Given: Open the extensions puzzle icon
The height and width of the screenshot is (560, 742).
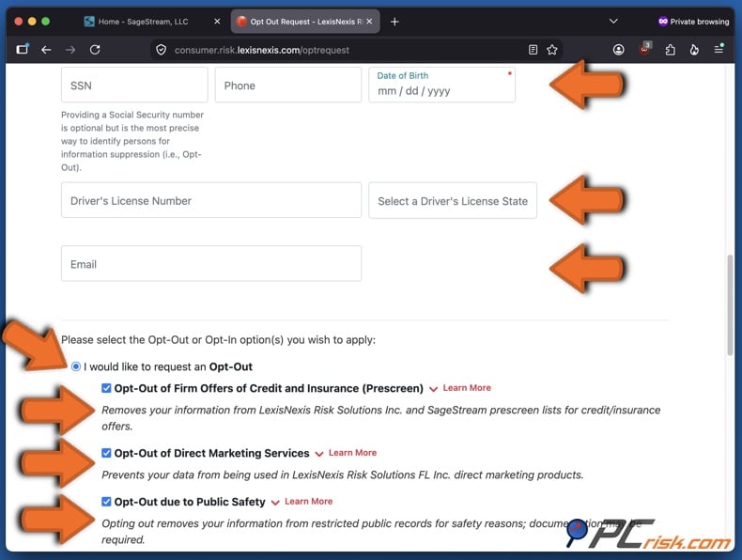Looking at the screenshot, I should tap(670, 50).
